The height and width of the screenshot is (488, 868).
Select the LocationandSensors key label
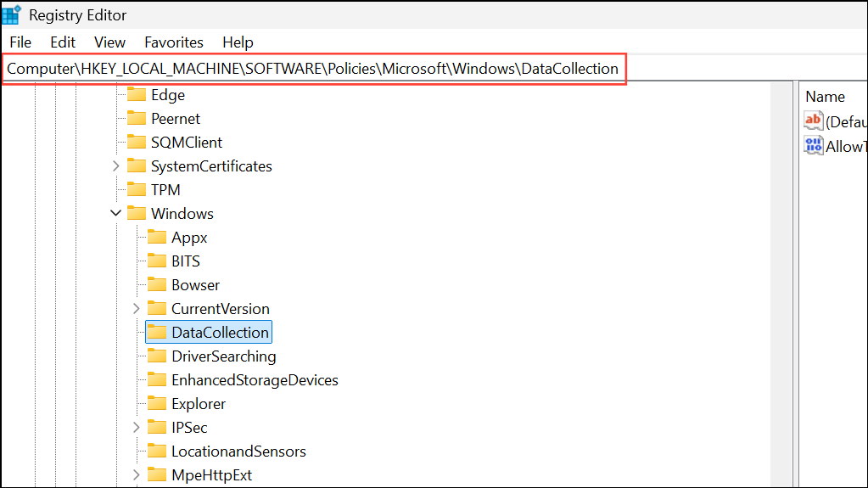pyautogui.click(x=238, y=452)
